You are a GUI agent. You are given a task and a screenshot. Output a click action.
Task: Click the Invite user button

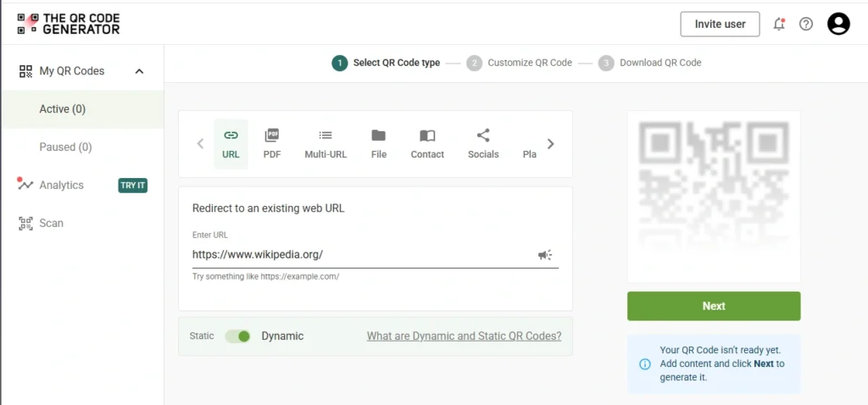click(720, 24)
